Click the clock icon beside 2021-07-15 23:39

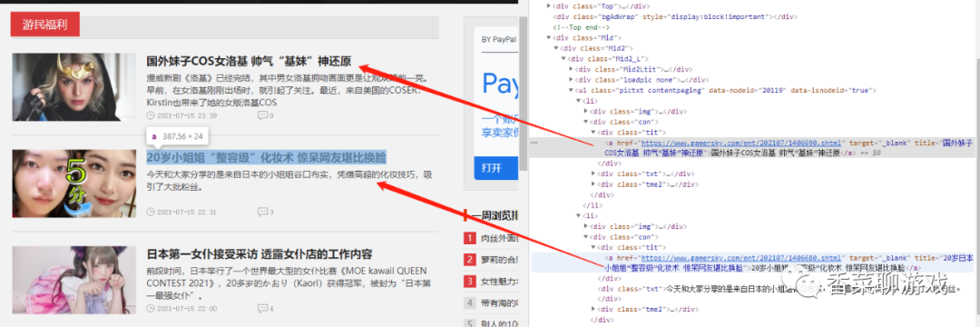point(150,115)
